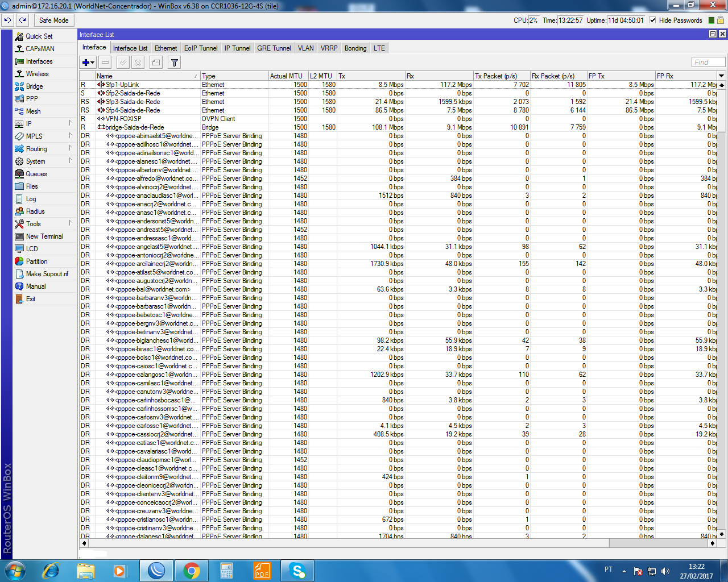Viewport: 728px width, 582px height.
Task: Sort by Actual MTU column header
Action: coord(288,76)
